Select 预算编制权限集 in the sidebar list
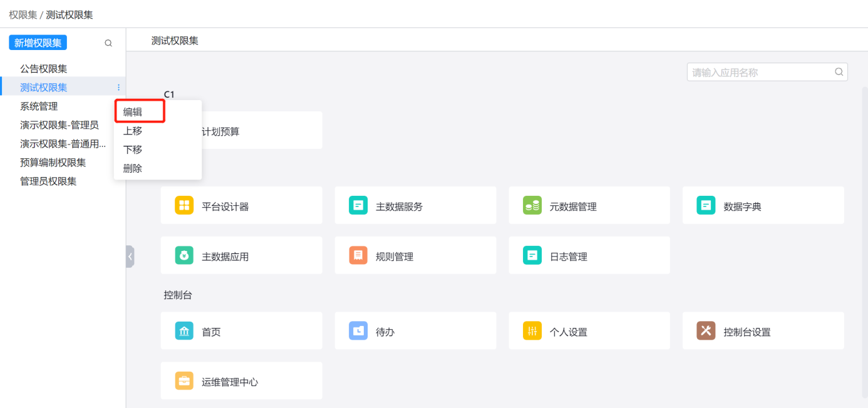 tap(53, 163)
